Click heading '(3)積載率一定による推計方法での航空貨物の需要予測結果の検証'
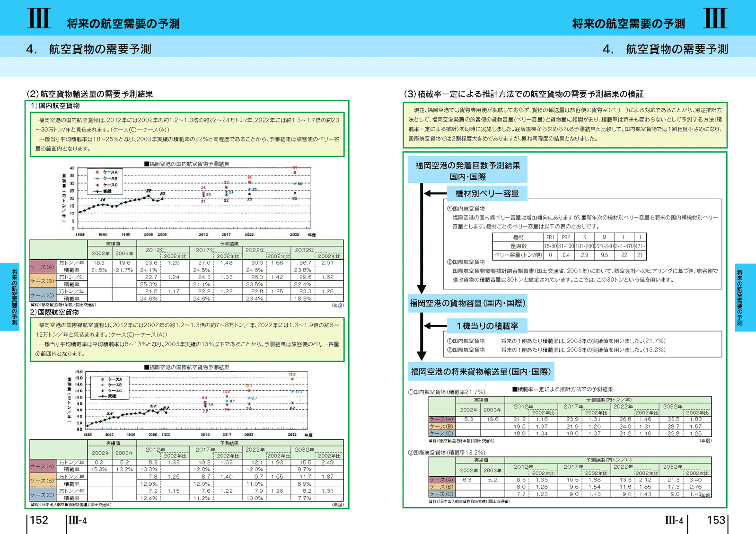 pyautogui.click(x=524, y=94)
